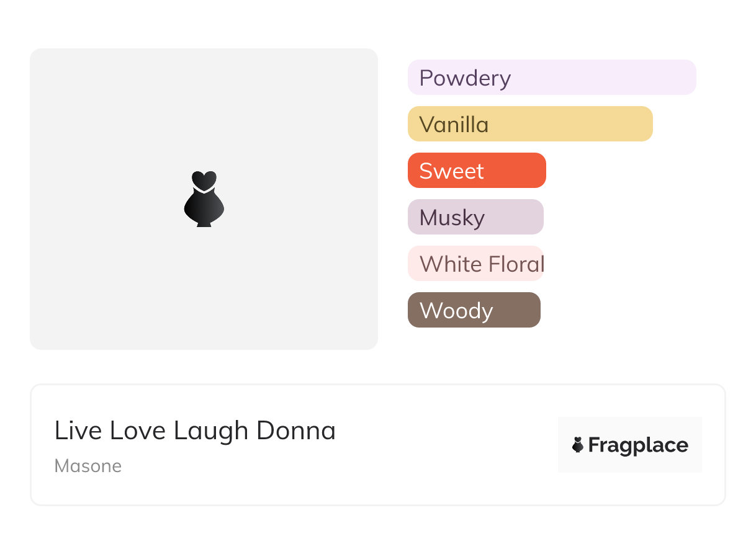This screenshot has width=756, height=536.
Task: Click the word 'Powdery' label text
Action: tap(465, 78)
